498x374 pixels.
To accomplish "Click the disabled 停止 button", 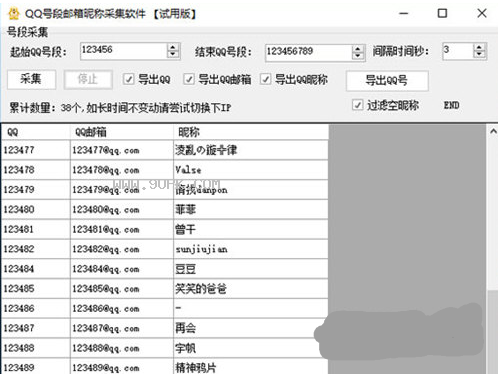I will (88, 79).
